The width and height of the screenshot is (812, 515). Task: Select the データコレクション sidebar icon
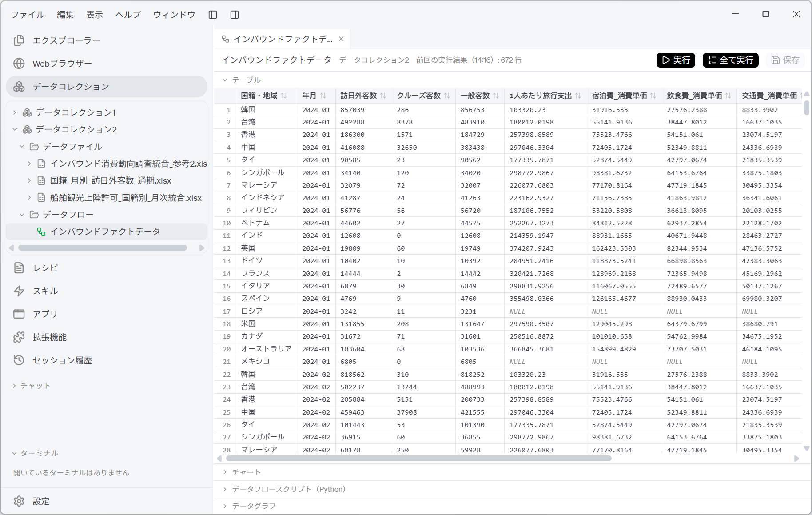[19, 87]
